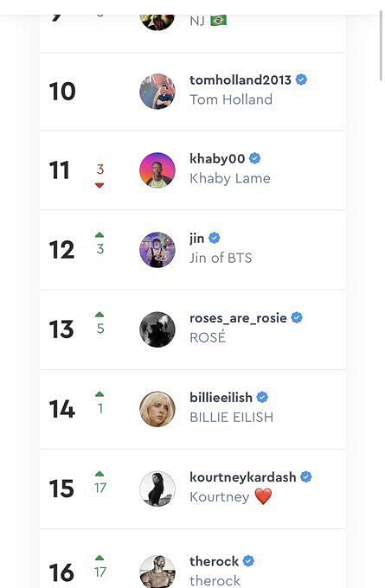Visit the kourtneykardash profile link
The width and height of the screenshot is (385, 588).
pos(243,477)
